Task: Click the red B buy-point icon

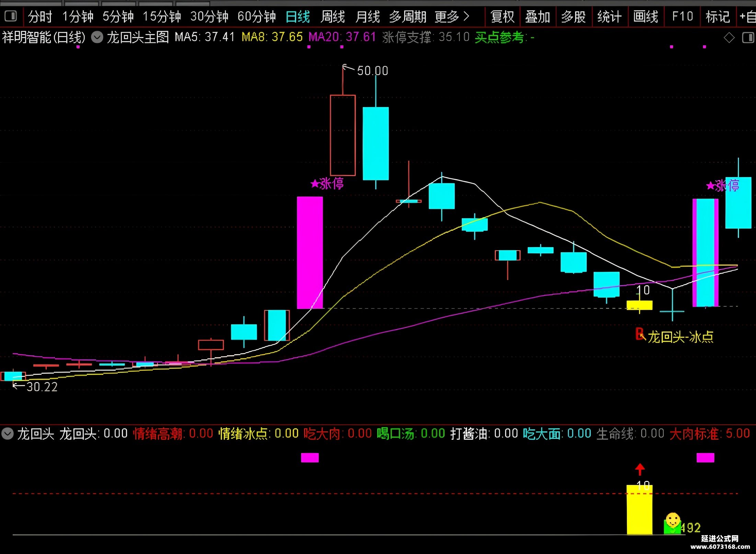Action: [639, 334]
